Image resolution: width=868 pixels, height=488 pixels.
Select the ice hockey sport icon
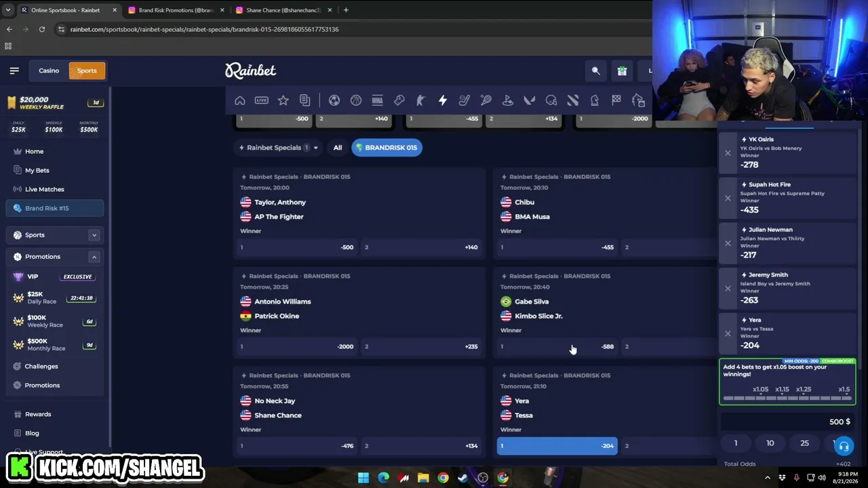(465, 100)
